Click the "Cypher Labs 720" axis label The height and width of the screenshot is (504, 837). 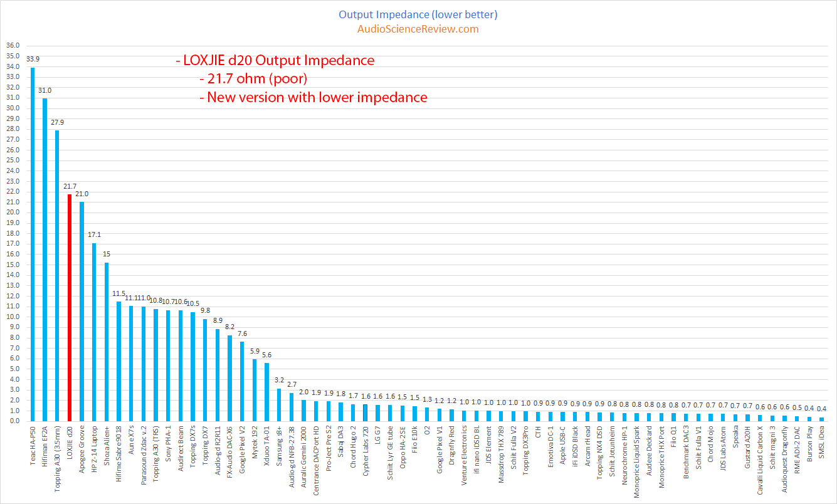pos(365,452)
